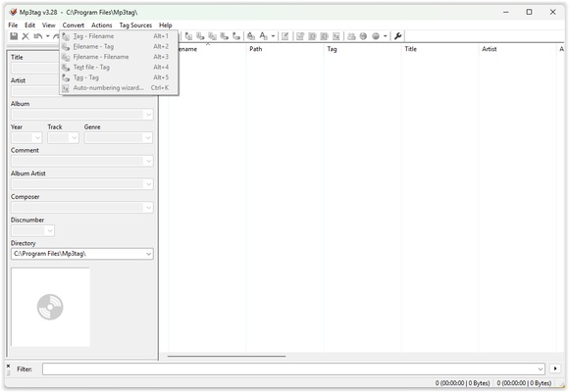Click the Actions icon with gear and A

[x=251, y=36]
